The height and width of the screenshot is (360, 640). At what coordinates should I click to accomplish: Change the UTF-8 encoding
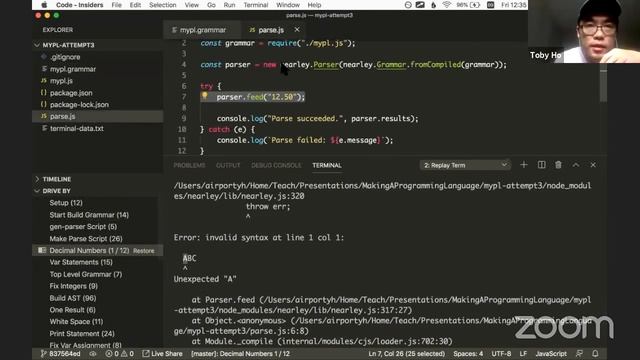pos(501,353)
